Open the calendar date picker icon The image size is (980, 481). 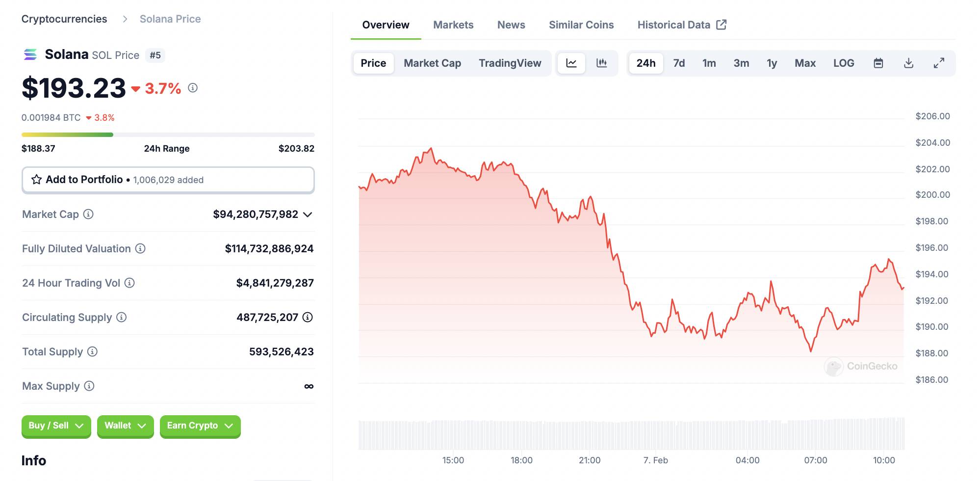(x=878, y=63)
